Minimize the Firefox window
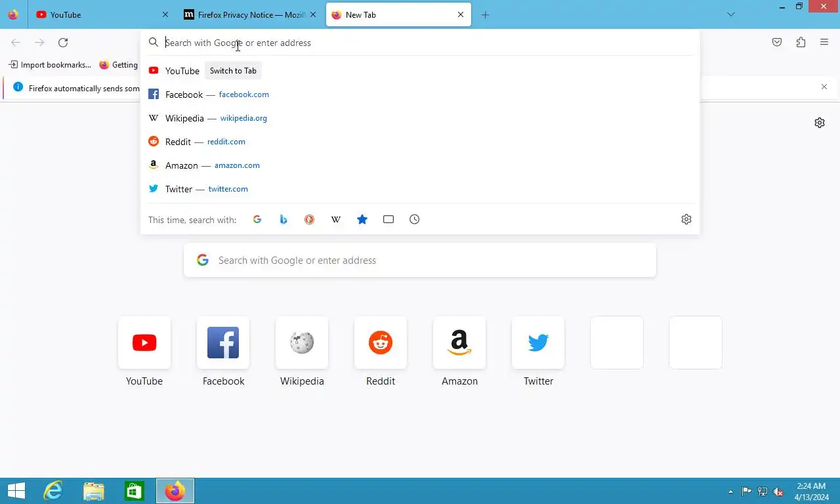Screen dimensions: 840x504 pos(782,7)
